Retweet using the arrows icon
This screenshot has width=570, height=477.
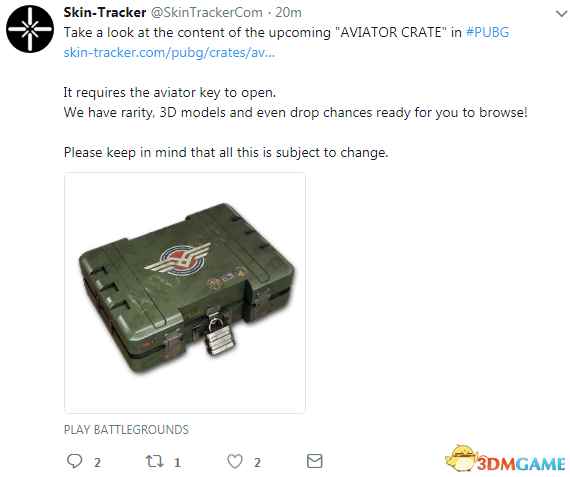click(154, 461)
